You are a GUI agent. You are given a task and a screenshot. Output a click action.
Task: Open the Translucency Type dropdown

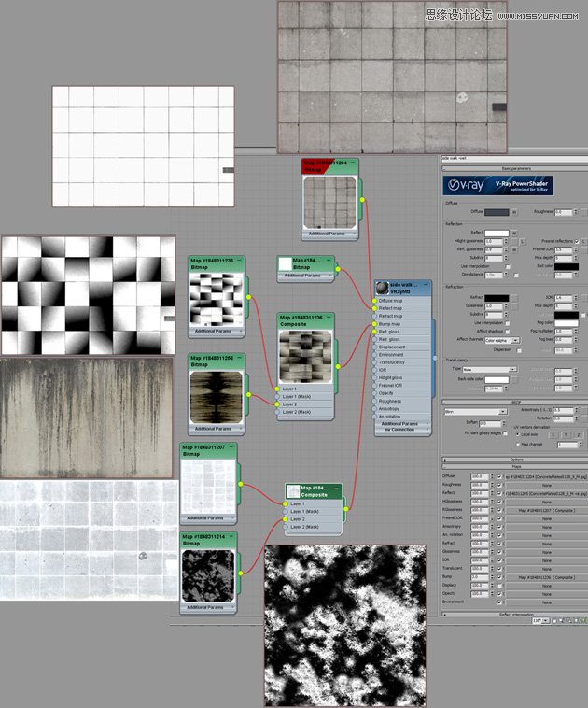pyautogui.click(x=490, y=369)
